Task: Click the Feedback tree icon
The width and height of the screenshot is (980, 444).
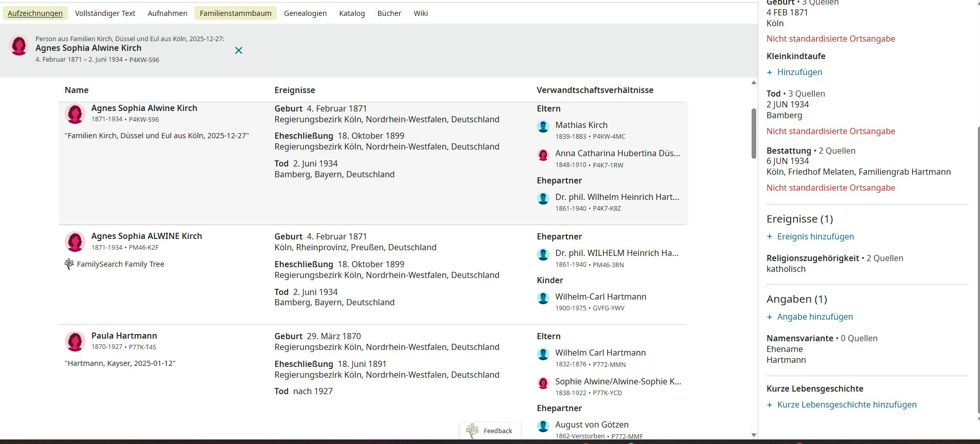Action: pos(472,431)
